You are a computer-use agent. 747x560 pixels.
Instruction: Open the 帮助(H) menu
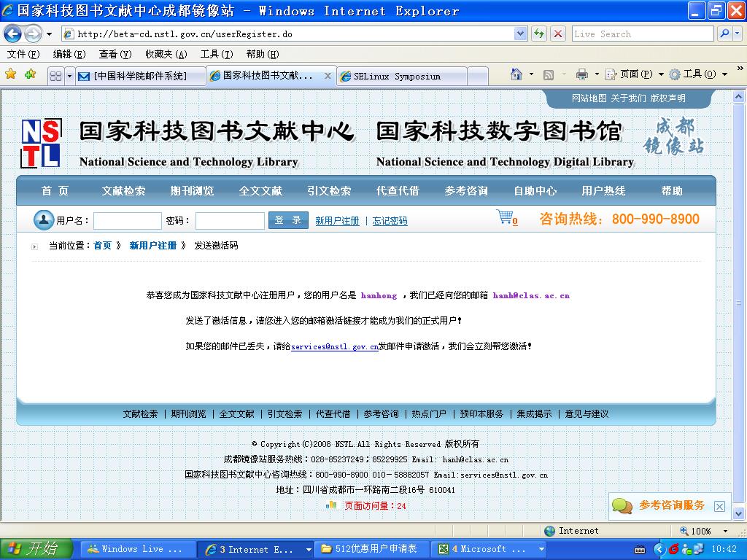coord(263,54)
